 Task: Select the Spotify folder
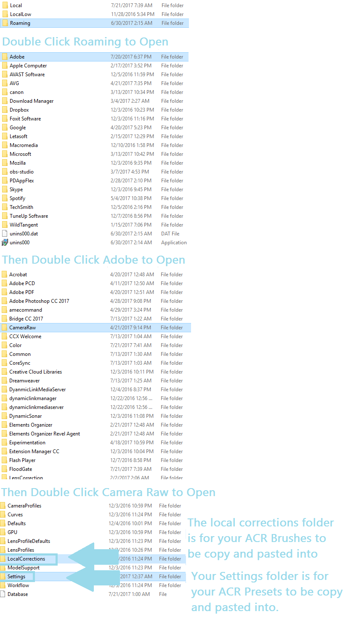[x=17, y=198]
